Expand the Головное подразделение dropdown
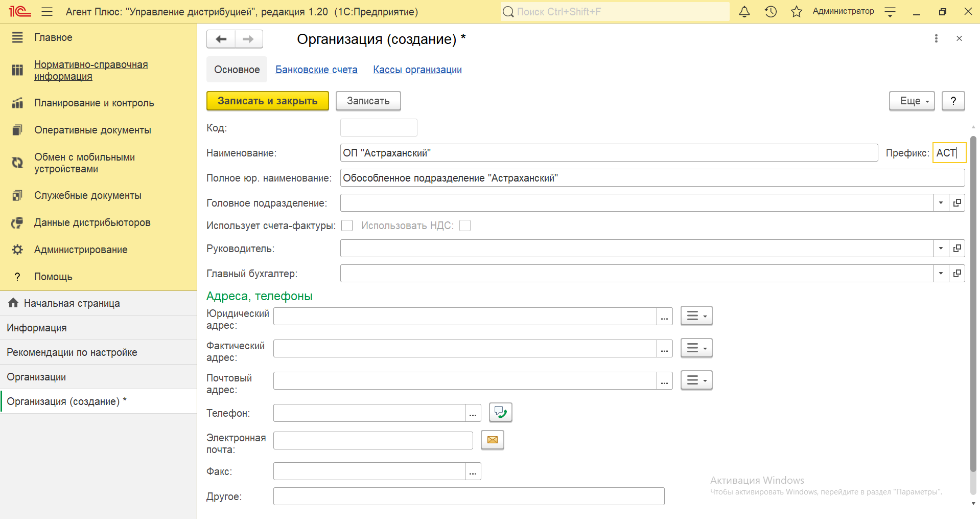Screen dimensions: 980x519 click(x=941, y=203)
